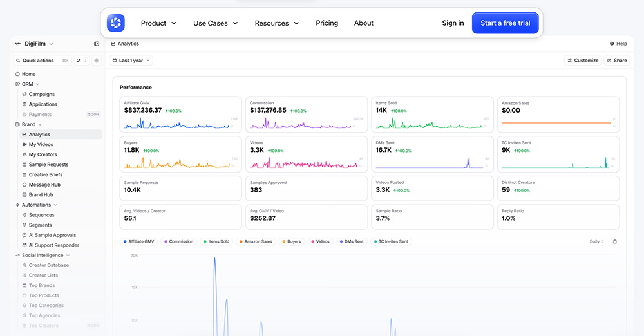Open the Product dropdown menu

[x=158, y=23]
